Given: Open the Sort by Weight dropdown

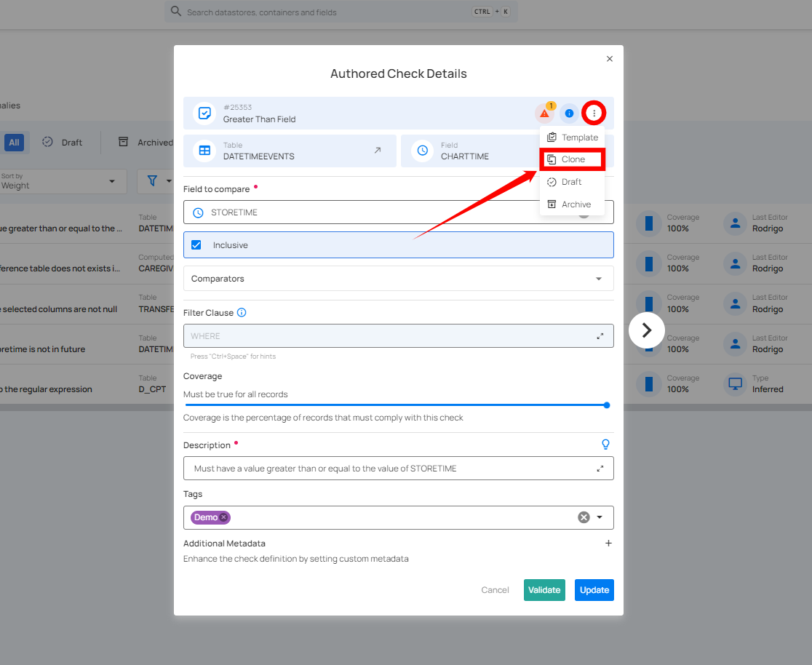Looking at the screenshot, I should point(63,181).
